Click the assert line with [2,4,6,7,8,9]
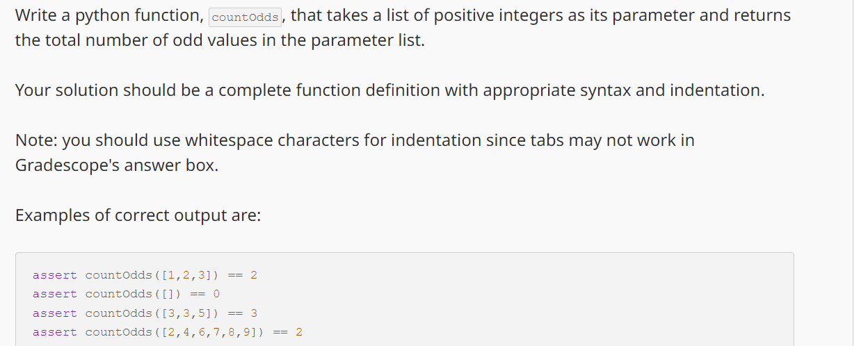Image resolution: width=868 pixels, height=346 pixels. click(x=168, y=332)
